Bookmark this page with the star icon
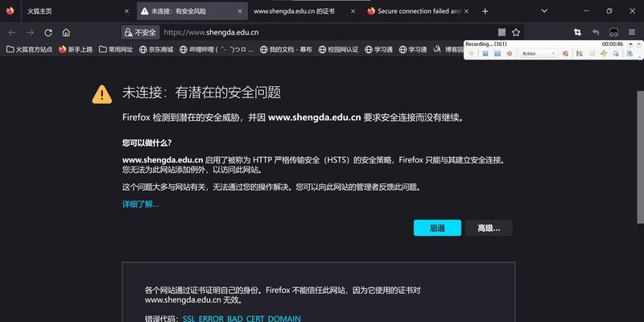644x322 pixels. click(516, 32)
